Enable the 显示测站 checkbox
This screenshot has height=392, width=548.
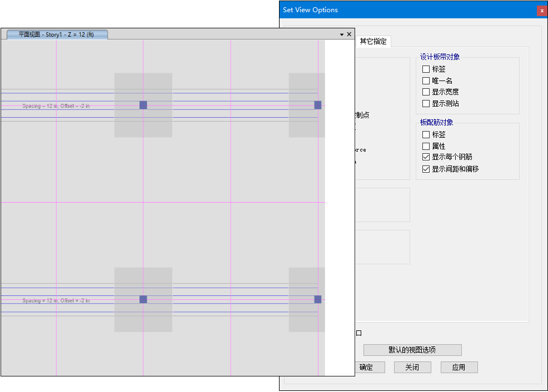point(426,104)
